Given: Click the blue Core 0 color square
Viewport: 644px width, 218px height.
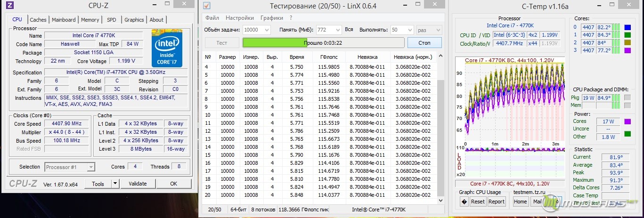Looking at the screenshot, I should [628, 27].
